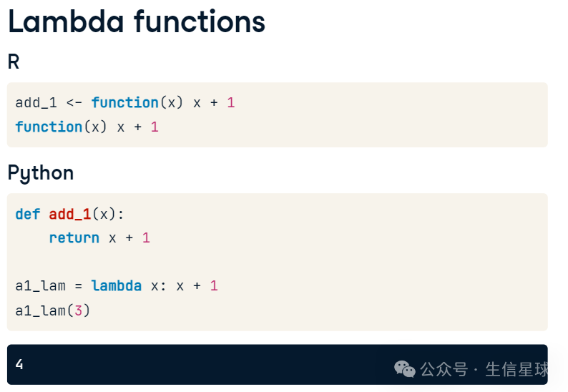This screenshot has height=392, width=568.
Task: Click the red 'add_1' function name
Action: 69,215
